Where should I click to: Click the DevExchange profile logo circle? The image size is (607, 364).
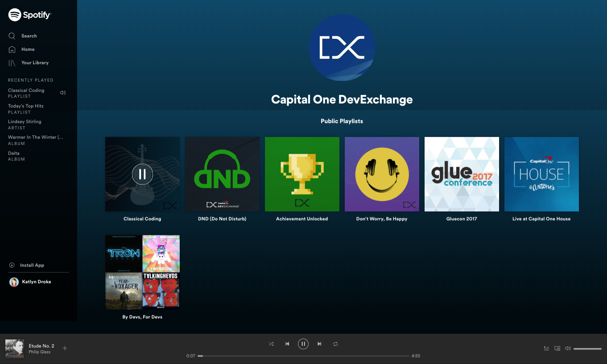342,48
